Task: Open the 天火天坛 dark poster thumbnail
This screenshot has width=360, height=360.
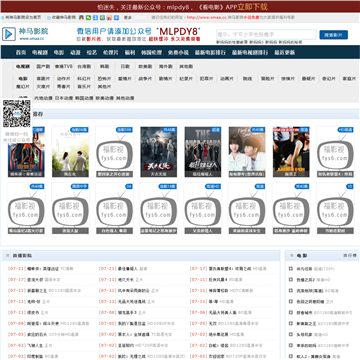Action: [x=158, y=152]
